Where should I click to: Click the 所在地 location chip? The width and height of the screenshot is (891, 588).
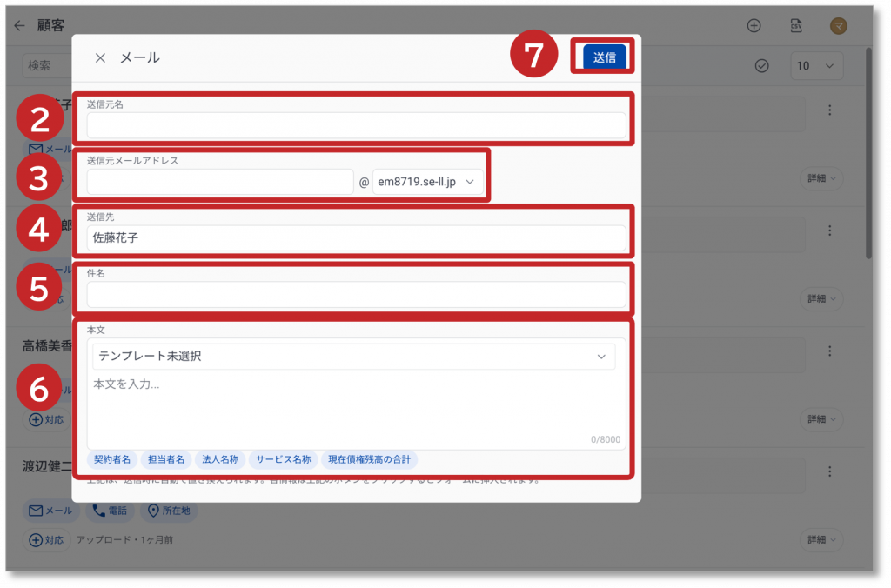(x=169, y=511)
